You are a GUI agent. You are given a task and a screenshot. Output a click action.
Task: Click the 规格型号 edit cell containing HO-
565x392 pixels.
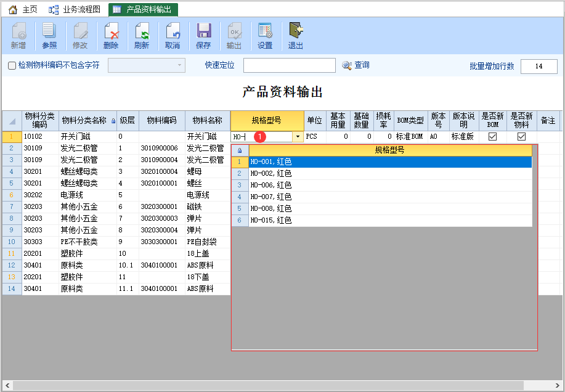[x=262, y=137]
